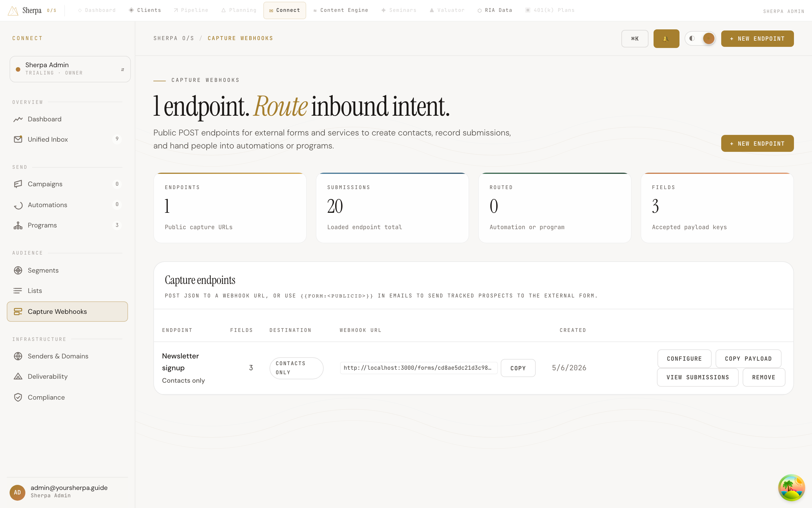Click the Created column header
The width and height of the screenshot is (812, 508).
[x=573, y=330]
